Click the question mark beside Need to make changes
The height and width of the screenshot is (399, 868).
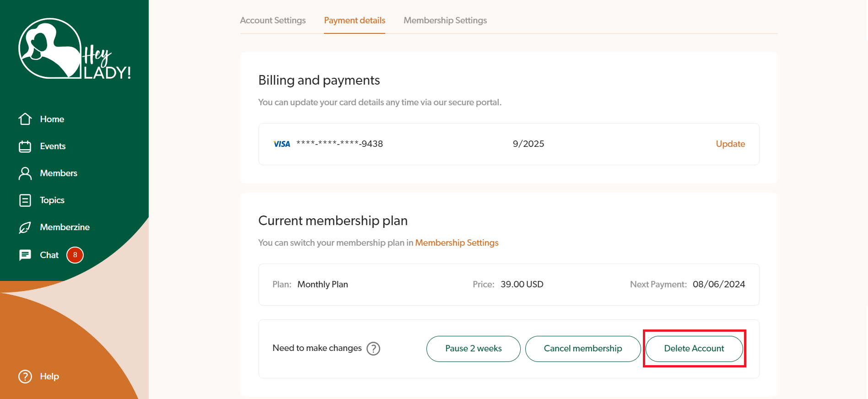click(373, 349)
